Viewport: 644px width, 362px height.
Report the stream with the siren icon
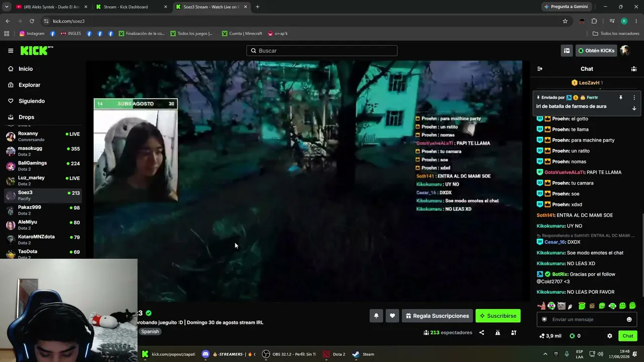pyautogui.click(x=498, y=332)
